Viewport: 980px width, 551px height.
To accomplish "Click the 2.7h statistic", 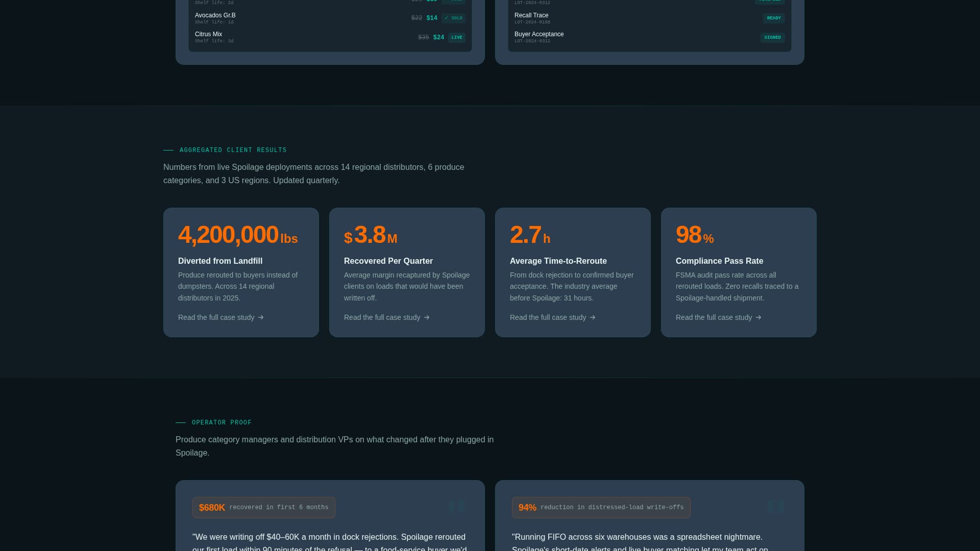I will 530,235.
